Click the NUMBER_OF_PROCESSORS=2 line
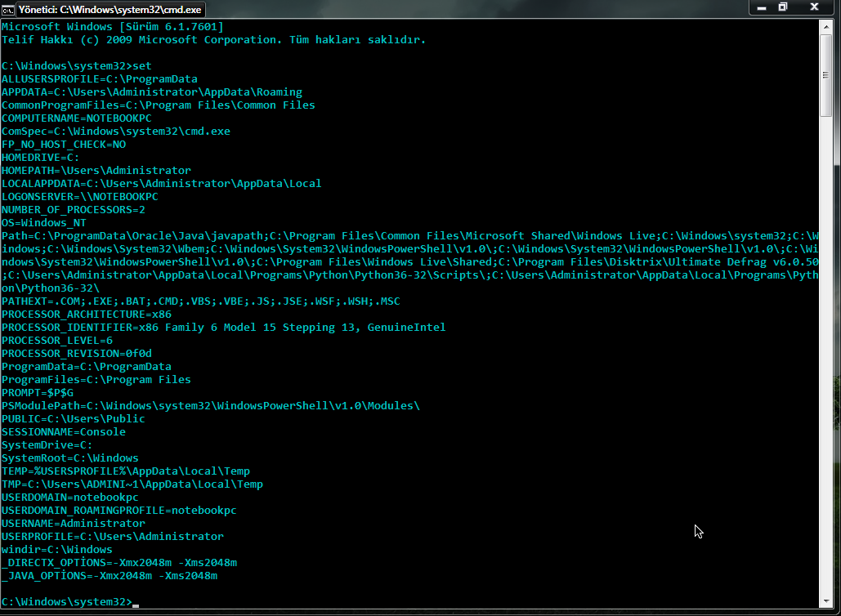 click(x=74, y=210)
